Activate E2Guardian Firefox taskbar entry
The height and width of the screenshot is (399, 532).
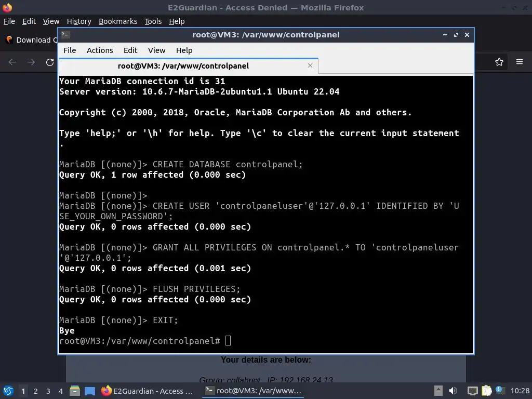tap(147, 391)
